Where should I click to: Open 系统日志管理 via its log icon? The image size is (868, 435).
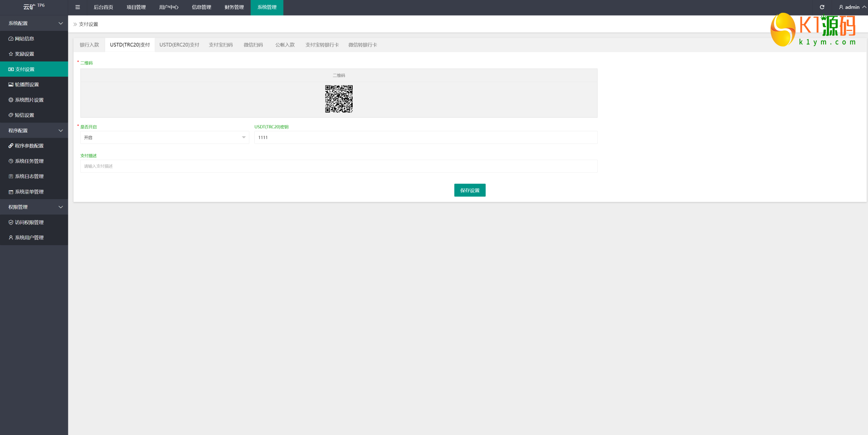click(11, 176)
